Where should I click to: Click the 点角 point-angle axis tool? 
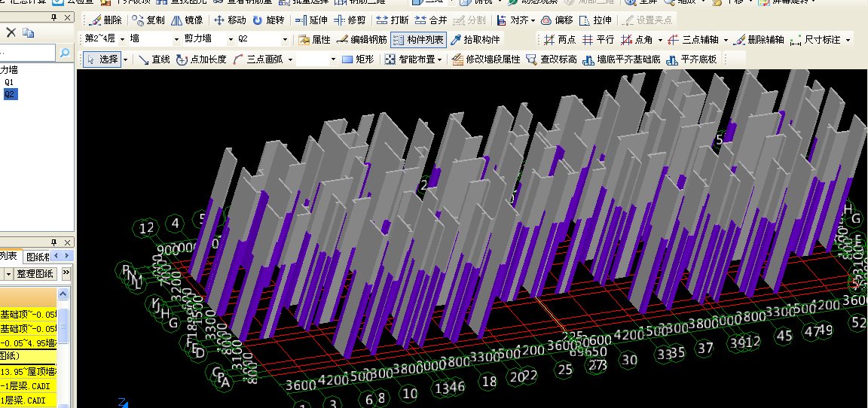pyautogui.click(x=637, y=40)
